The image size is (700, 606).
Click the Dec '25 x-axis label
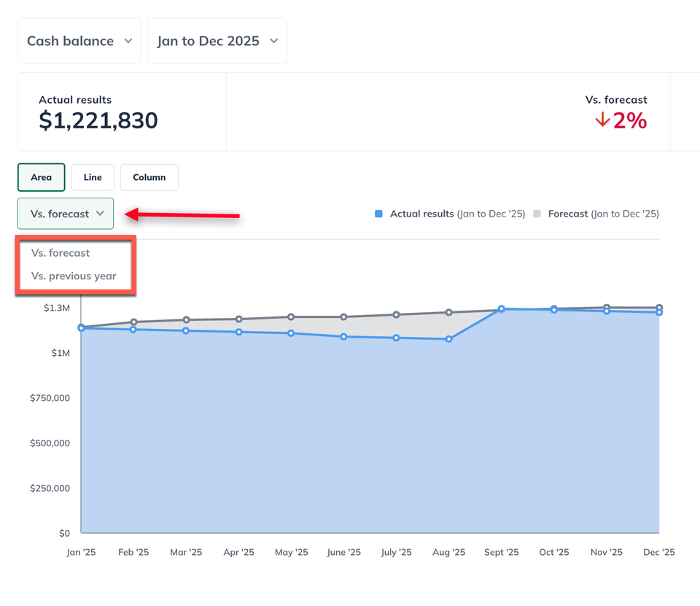[659, 553]
